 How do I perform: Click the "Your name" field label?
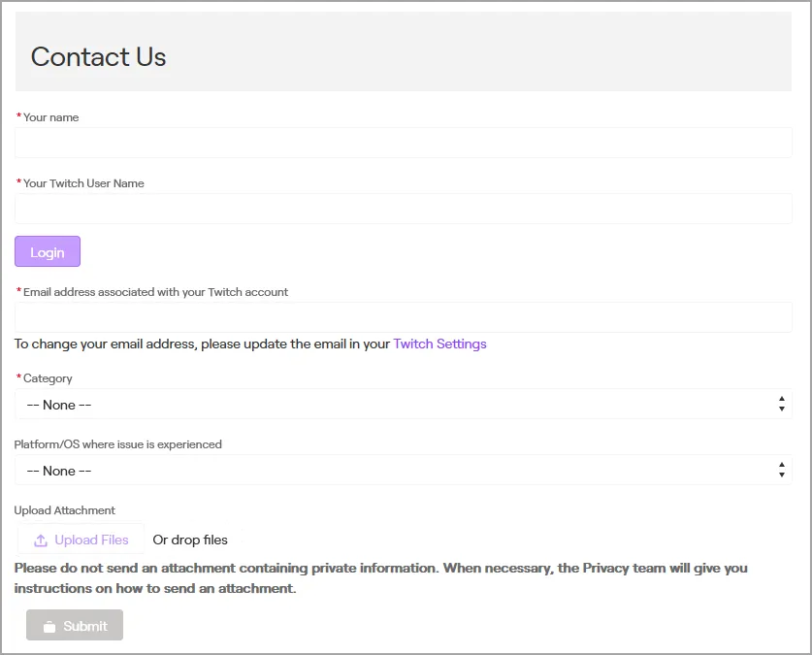[50, 117]
